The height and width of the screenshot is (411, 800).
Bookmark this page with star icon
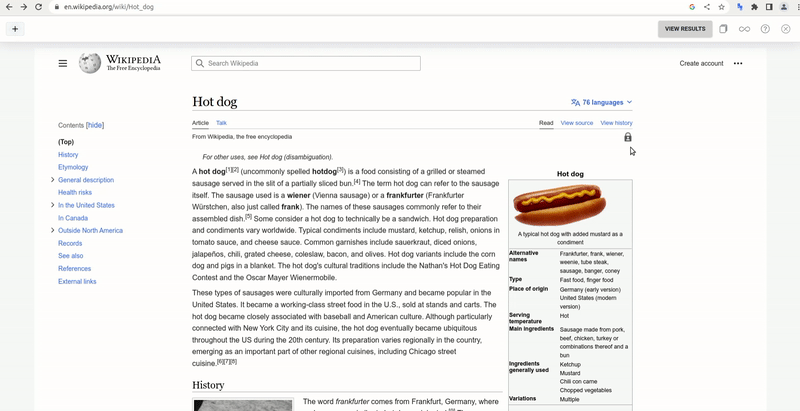pyautogui.click(x=721, y=7)
